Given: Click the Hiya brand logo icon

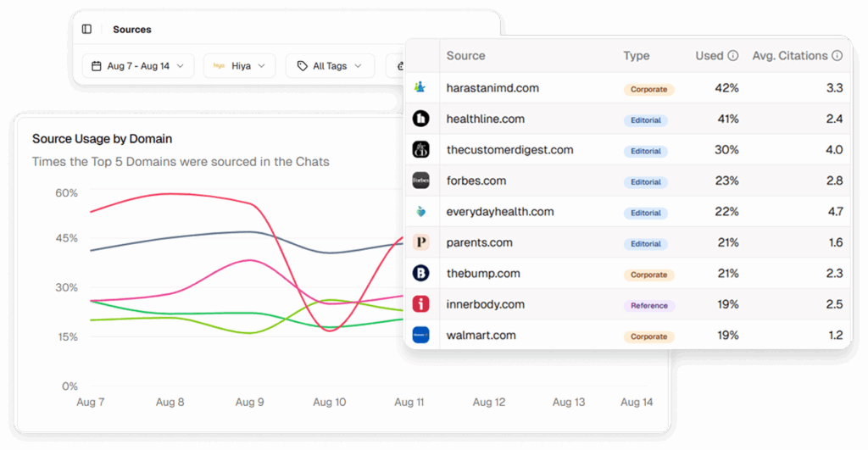Looking at the screenshot, I should (x=219, y=66).
